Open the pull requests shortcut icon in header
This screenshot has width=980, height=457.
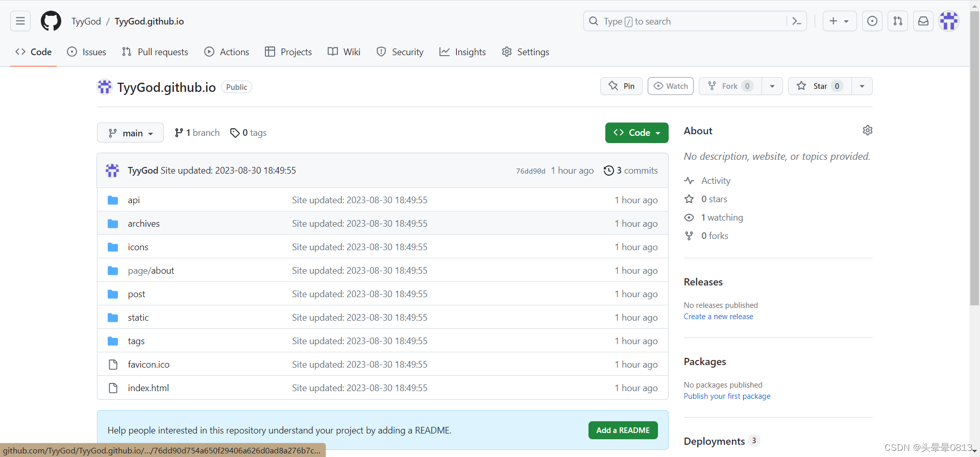898,21
